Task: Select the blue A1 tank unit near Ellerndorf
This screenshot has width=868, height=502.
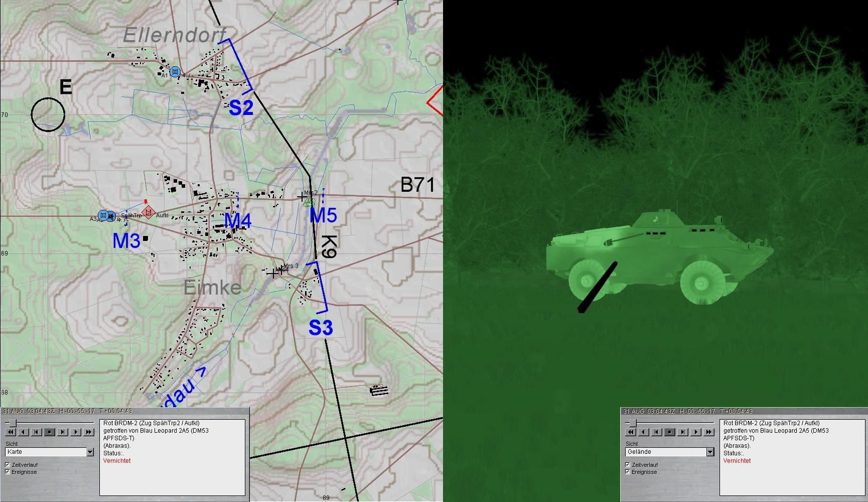Action: pyautogui.click(x=175, y=72)
